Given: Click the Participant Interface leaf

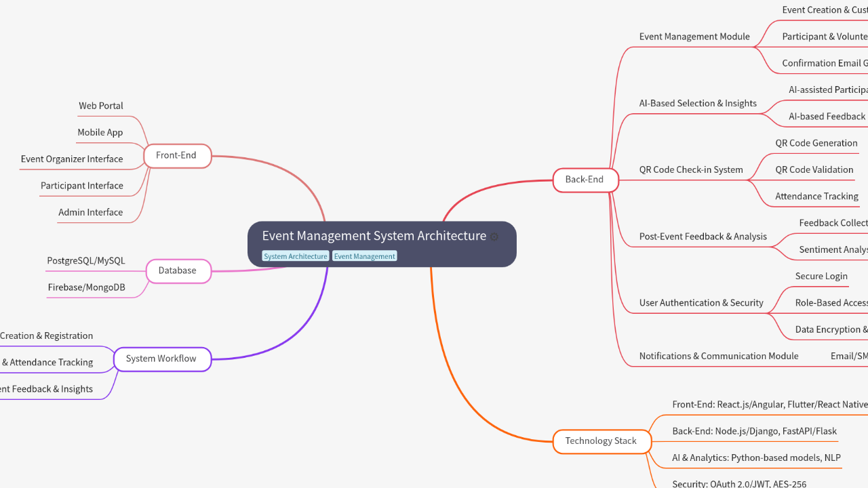Looking at the screenshot, I should (x=82, y=185).
